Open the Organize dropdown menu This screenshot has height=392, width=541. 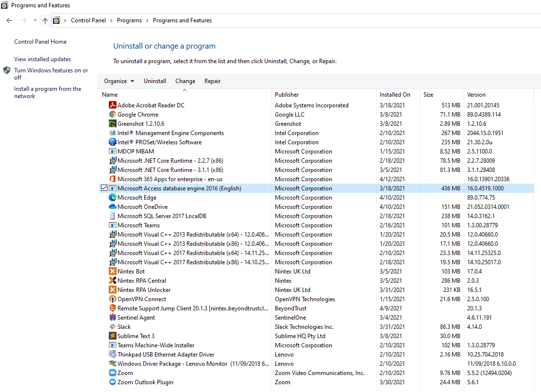pos(119,81)
